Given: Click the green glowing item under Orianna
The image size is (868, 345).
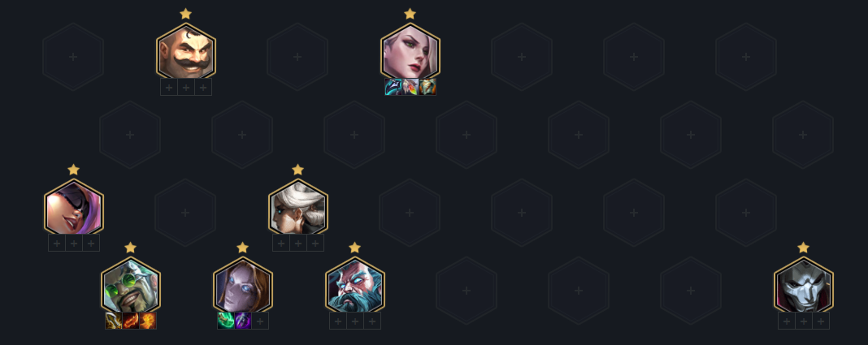Looking at the screenshot, I should pos(226,321).
